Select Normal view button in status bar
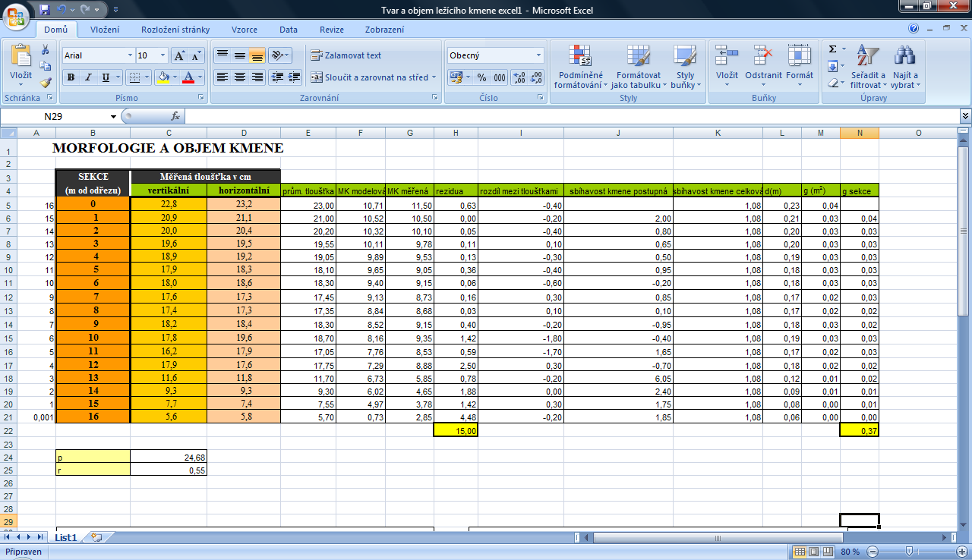 pyautogui.click(x=800, y=552)
